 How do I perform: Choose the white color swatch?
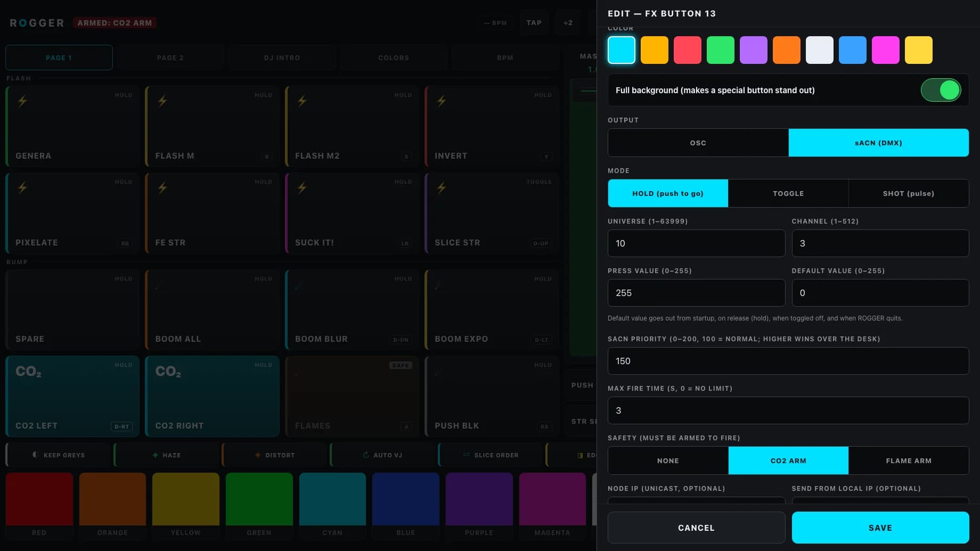(x=819, y=50)
